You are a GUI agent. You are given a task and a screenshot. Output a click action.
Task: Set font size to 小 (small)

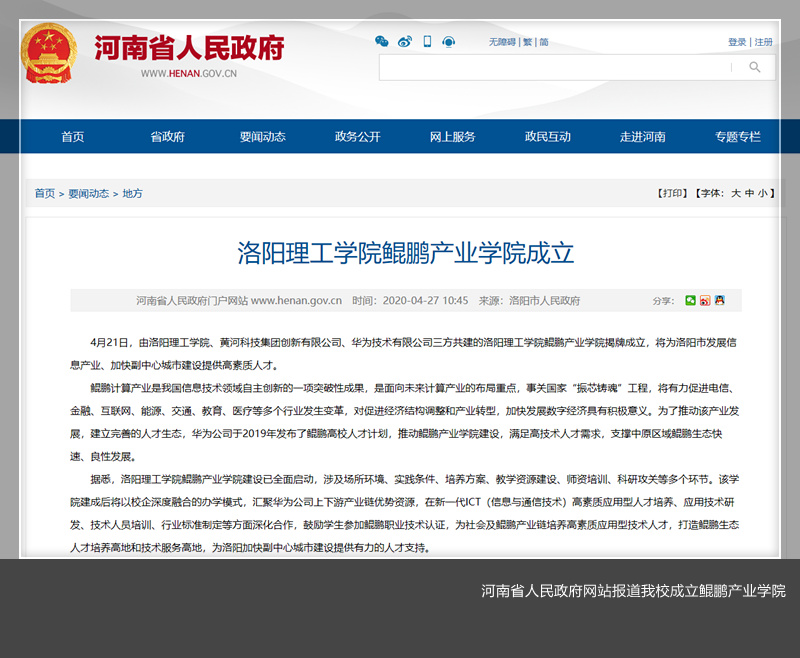click(763, 193)
